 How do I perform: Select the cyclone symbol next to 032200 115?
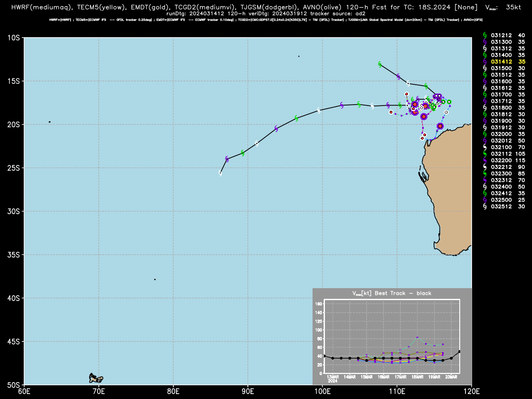485,160
